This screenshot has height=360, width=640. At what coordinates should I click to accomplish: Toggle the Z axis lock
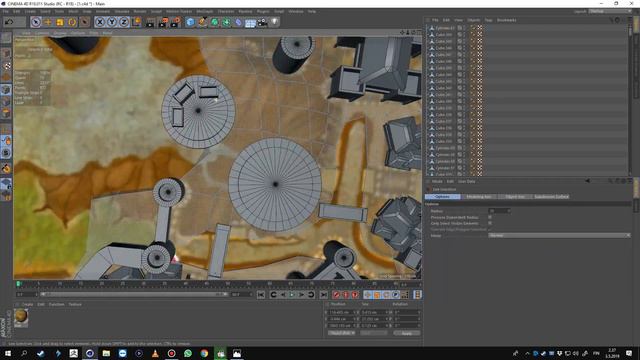coord(124,22)
